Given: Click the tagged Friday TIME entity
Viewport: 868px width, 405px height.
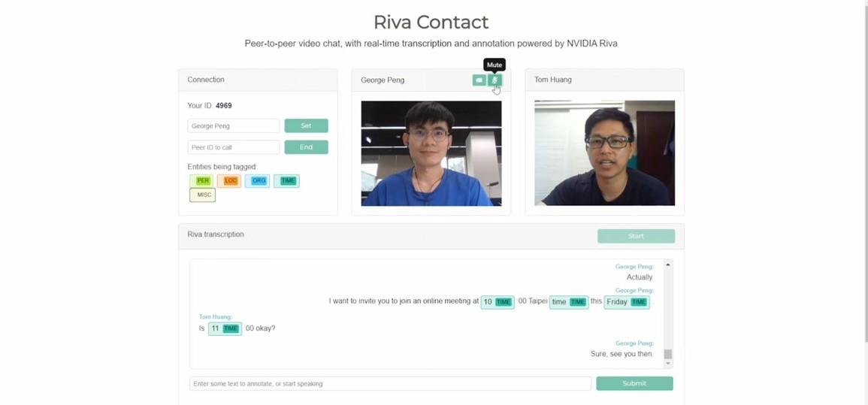Looking at the screenshot, I should click(x=627, y=302).
